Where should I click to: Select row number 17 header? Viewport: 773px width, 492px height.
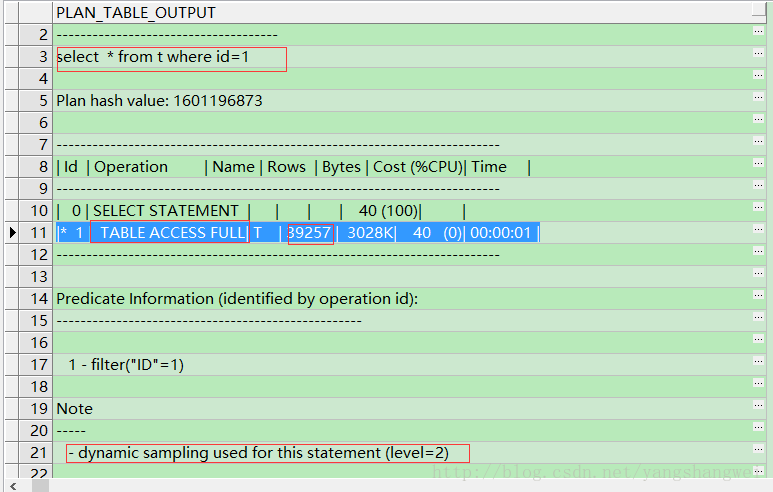[x=35, y=365]
